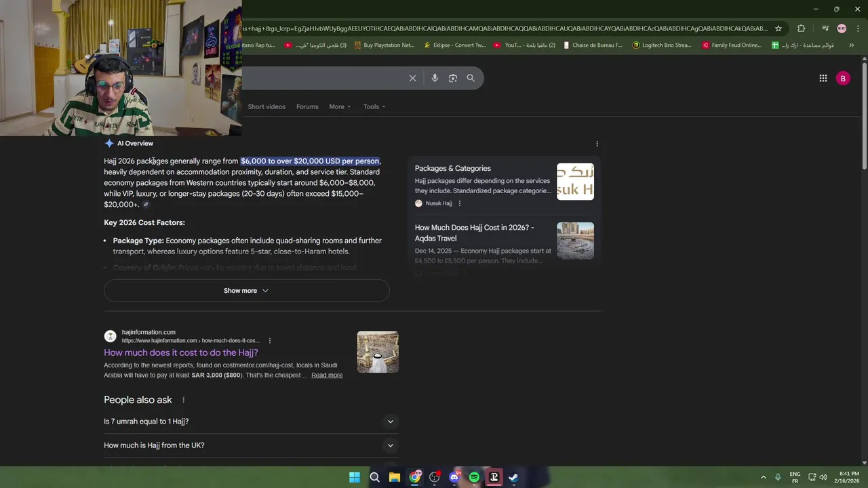Open AI Overview three-dot options

pyautogui.click(x=597, y=144)
